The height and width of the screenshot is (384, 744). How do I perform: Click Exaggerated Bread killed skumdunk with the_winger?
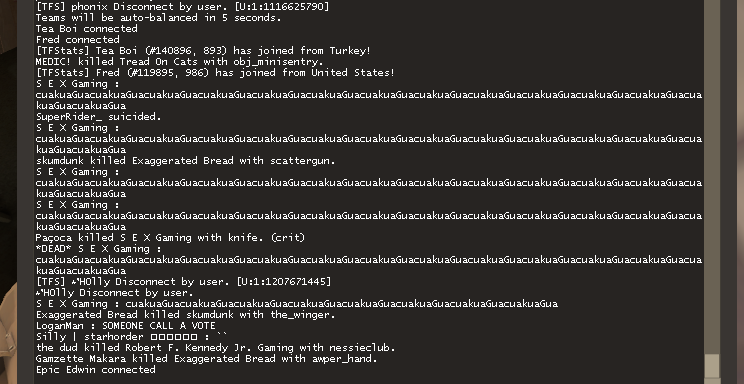pos(186,315)
